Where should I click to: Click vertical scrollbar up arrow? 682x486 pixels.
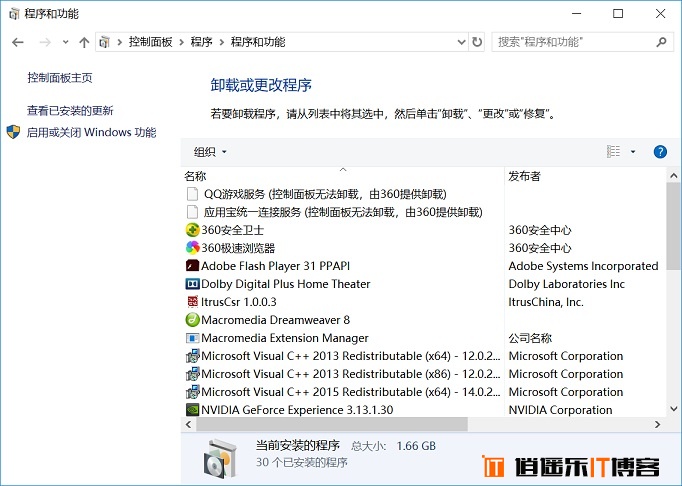(673, 176)
